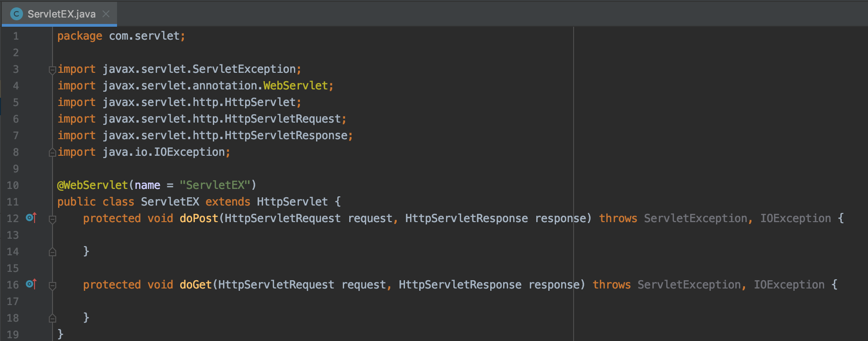
Task: Click the import fold end marker on line 8
Action: 53,153
